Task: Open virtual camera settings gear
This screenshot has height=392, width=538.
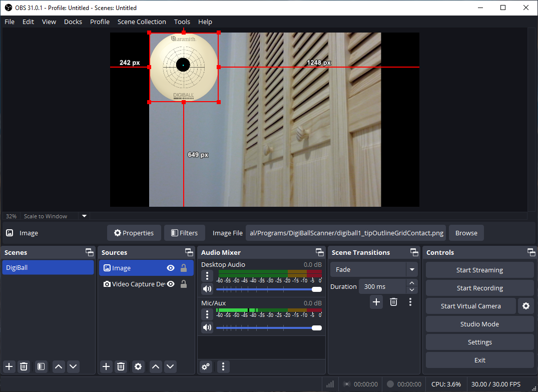Action: coord(525,306)
